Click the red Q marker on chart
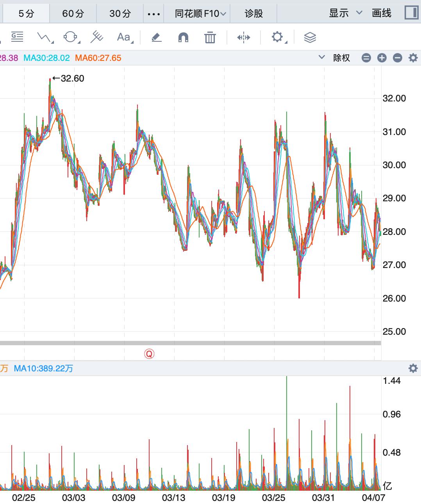This screenshot has width=421, height=504. click(x=149, y=354)
